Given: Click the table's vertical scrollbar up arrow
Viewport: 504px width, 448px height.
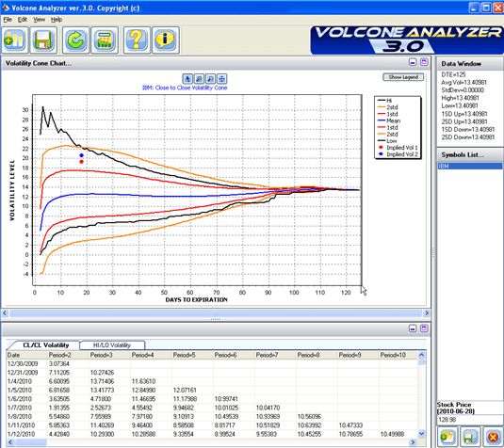Looking at the screenshot, I should pyautogui.click(x=422, y=355).
